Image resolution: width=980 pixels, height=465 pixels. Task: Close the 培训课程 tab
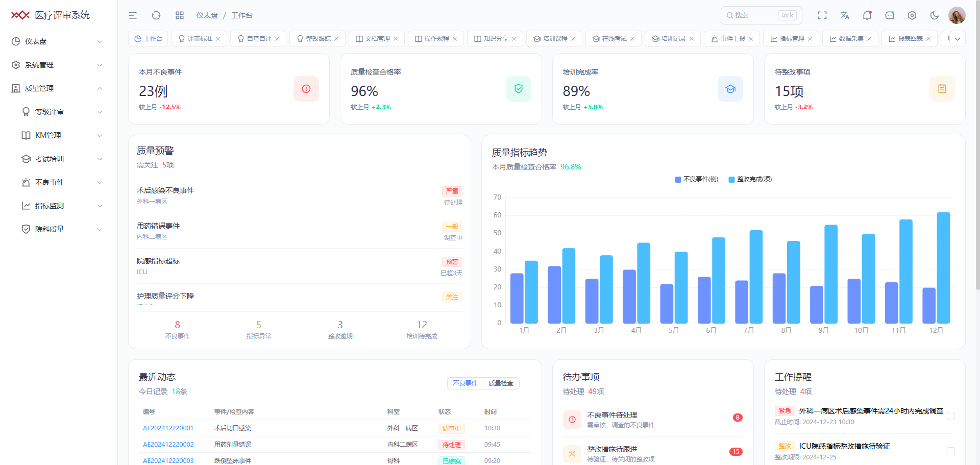pos(573,39)
